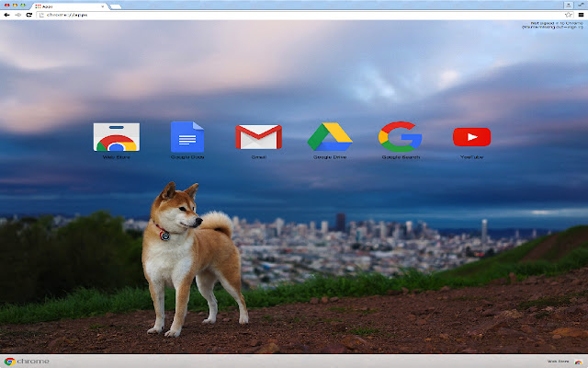This screenshot has height=368, width=588.
Task: Click the user profile button in title bar
Action: click(568, 5)
